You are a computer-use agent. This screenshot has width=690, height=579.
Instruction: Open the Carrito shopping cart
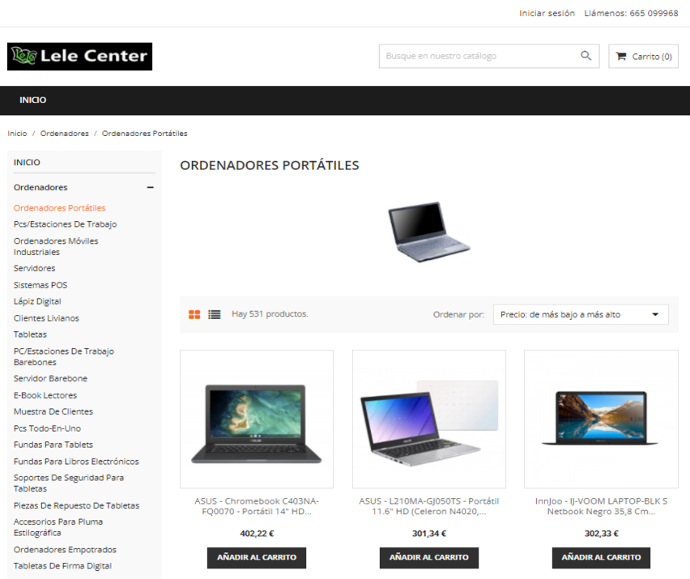tap(643, 56)
